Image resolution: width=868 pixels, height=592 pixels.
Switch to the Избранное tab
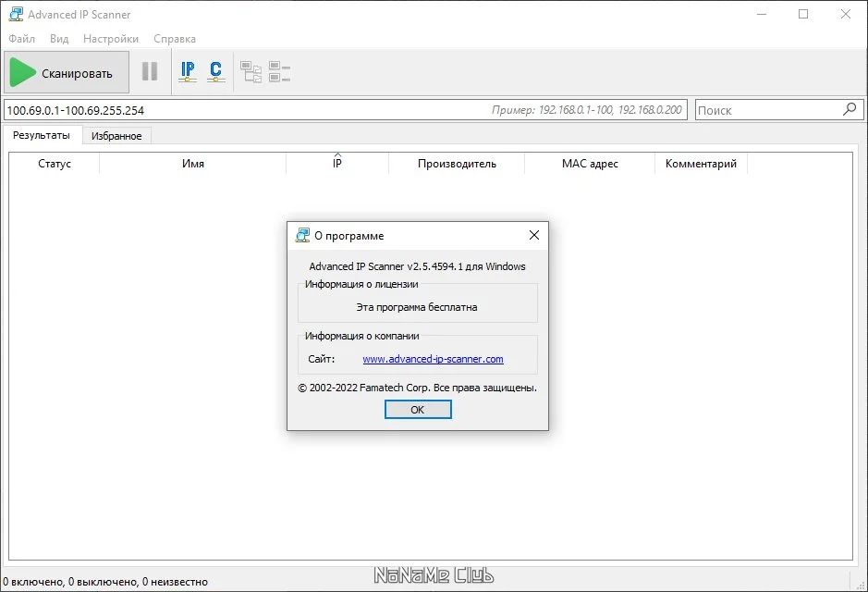(116, 136)
